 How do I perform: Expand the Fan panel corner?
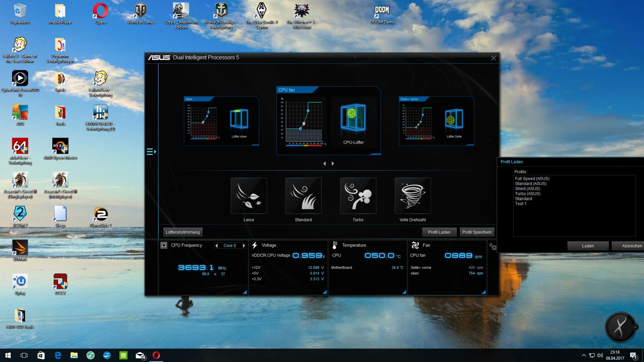click(484, 292)
